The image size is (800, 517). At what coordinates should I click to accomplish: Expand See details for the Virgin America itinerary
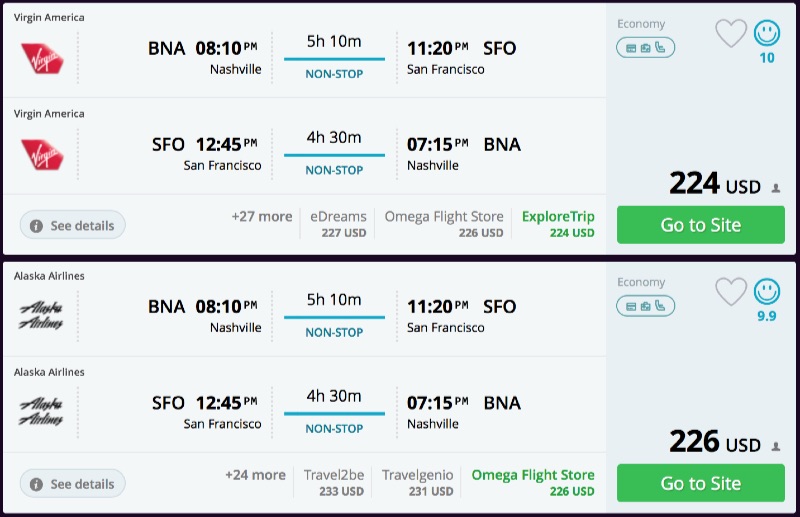pyautogui.click(x=73, y=226)
